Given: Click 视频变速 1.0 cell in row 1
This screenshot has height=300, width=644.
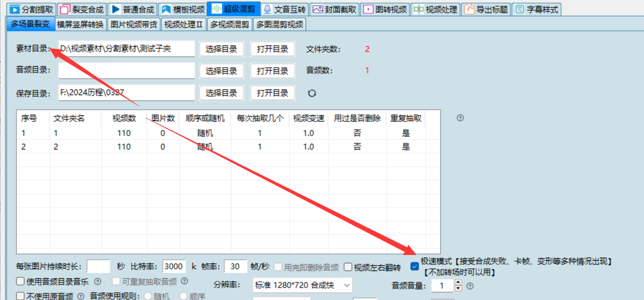Looking at the screenshot, I should [309, 133].
